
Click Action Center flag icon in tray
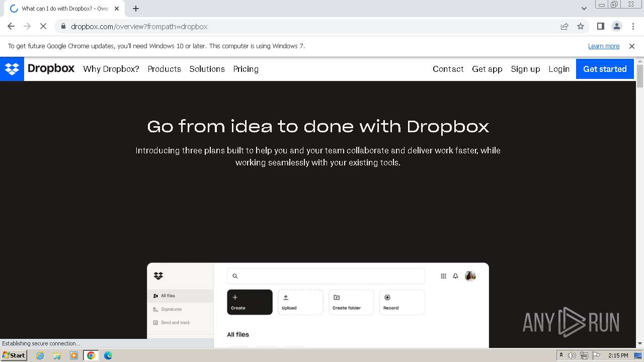[596, 355]
